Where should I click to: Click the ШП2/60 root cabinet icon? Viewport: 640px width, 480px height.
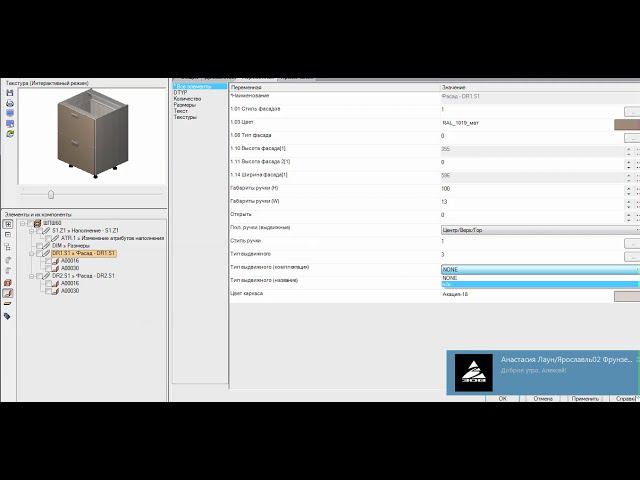point(38,223)
